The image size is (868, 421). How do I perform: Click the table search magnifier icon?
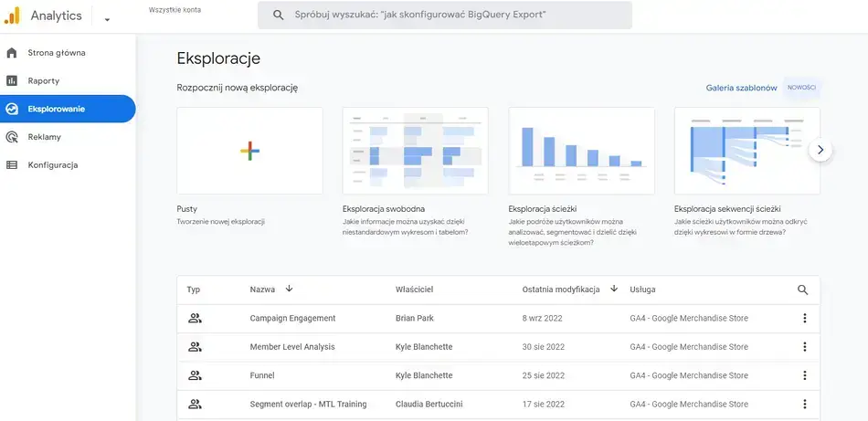[x=803, y=289]
